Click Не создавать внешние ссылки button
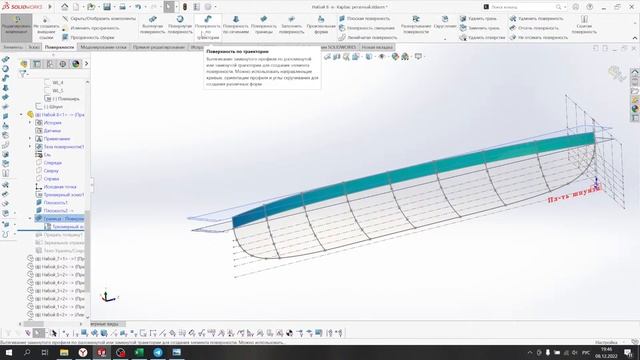 (x=46, y=27)
